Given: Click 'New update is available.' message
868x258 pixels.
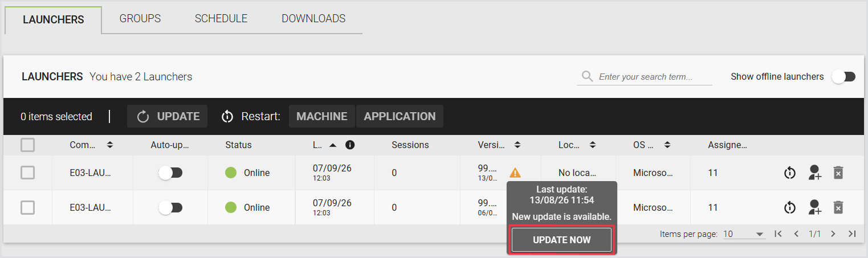Looking at the screenshot, I should tap(561, 216).
